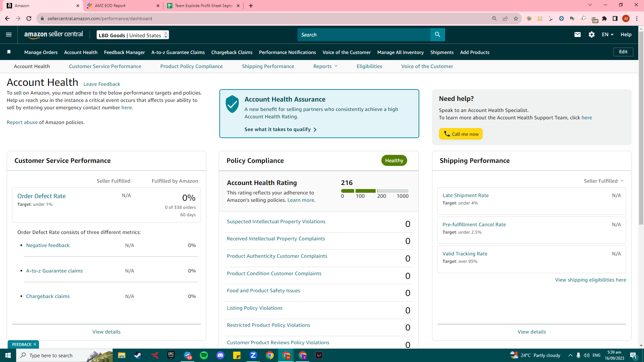The image size is (644, 362).
Task: Bookmark this page with the star icon
Action: 516,18
